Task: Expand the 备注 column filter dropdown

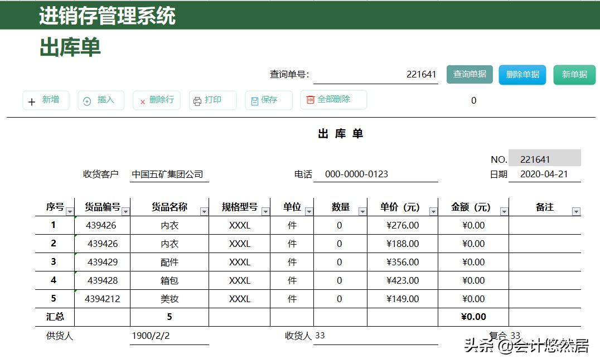Action: click(x=576, y=212)
